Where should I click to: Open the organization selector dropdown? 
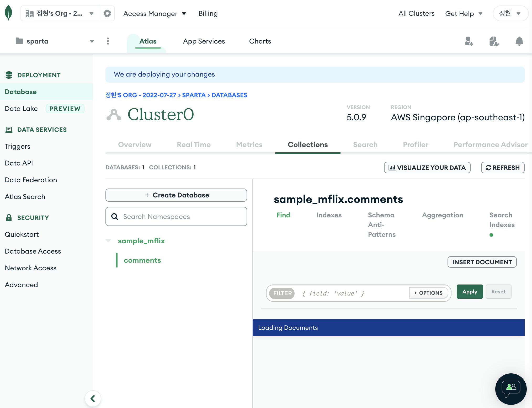(x=60, y=13)
